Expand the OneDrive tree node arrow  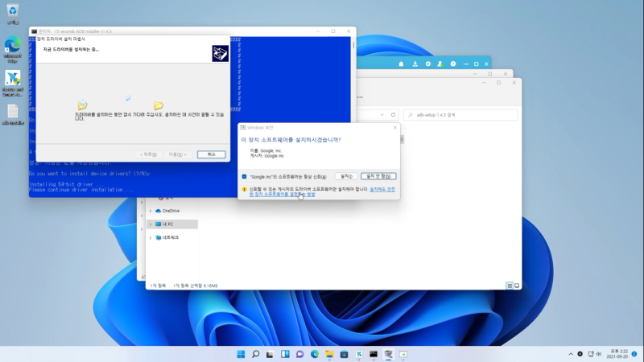[x=151, y=211]
